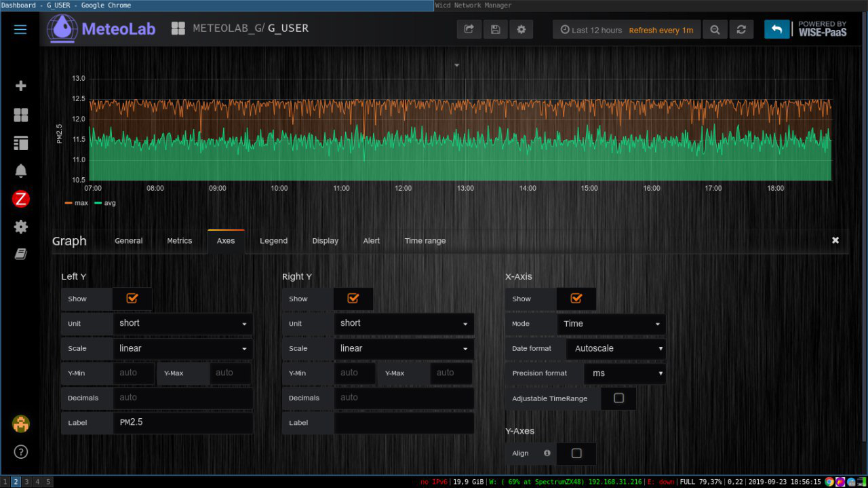Enable the Y-Axes Align checkbox
Viewport: 868px width, 488px height.
point(576,453)
